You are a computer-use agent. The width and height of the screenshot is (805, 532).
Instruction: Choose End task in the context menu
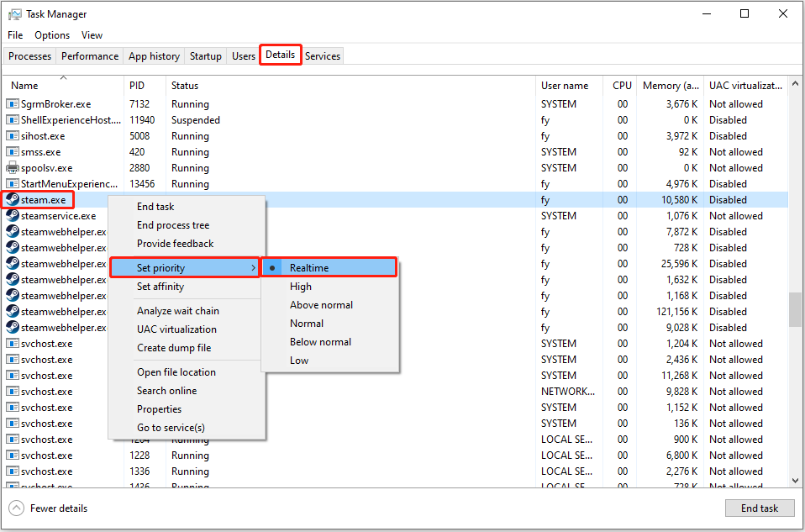tap(187, 207)
